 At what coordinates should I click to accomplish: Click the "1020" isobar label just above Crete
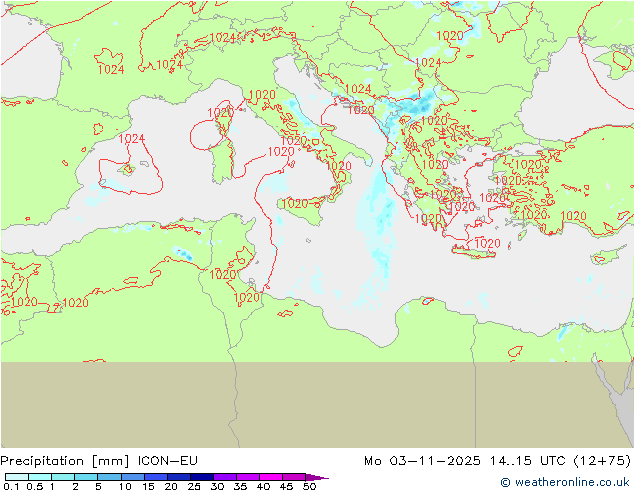(x=487, y=243)
